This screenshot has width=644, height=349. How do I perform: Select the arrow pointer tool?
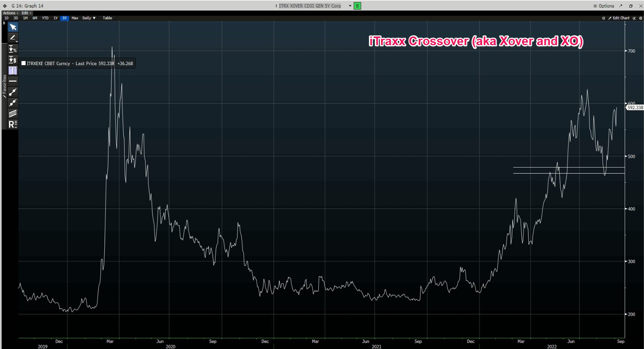click(x=13, y=27)
